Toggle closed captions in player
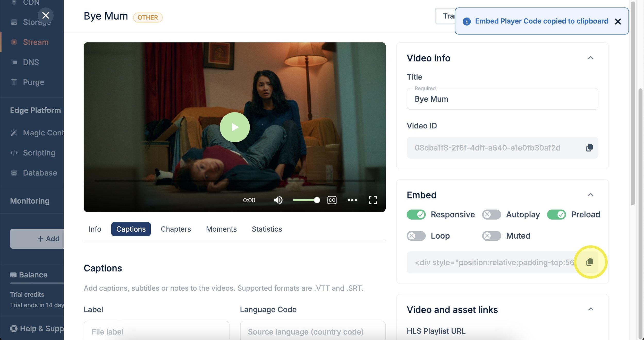 pyautogui.click(x=332, y=200)
